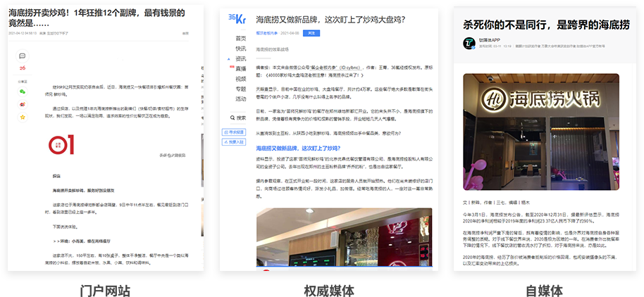The height and width of the screenshot is (297, 644).
Task: Click the 海底捞火锅 storefront photo
Action: coord(541,132)
